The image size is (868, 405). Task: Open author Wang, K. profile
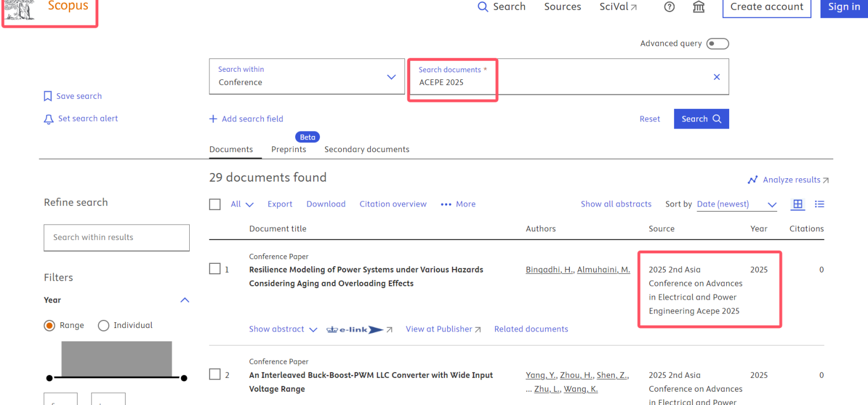[x=581, y=389]
